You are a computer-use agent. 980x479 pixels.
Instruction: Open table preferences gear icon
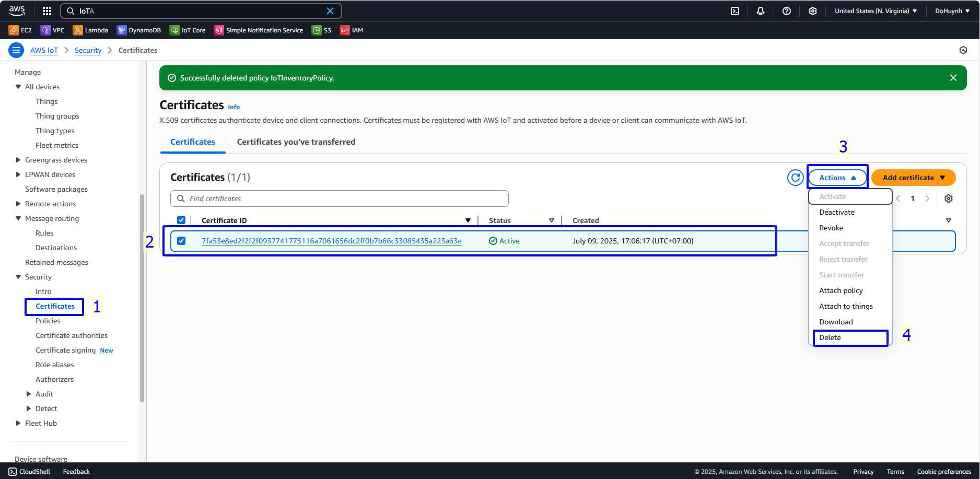tap(948, 198)
